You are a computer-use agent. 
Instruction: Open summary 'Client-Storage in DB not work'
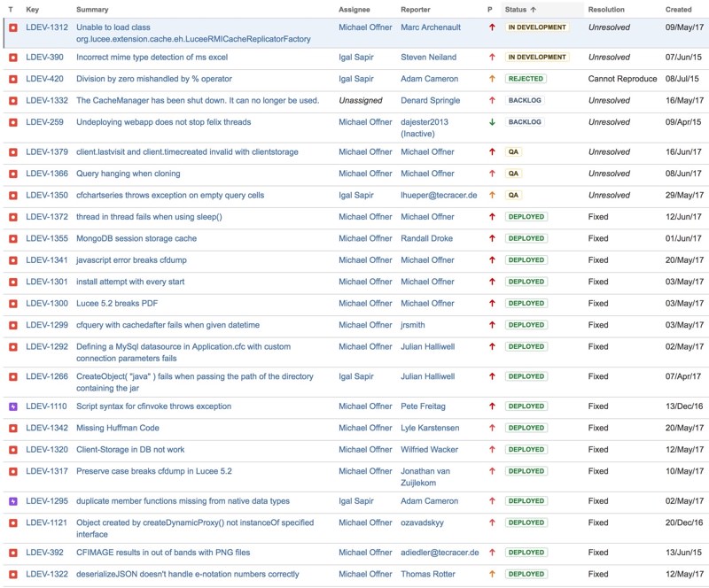pyautogui.click(x=130, y=449)
